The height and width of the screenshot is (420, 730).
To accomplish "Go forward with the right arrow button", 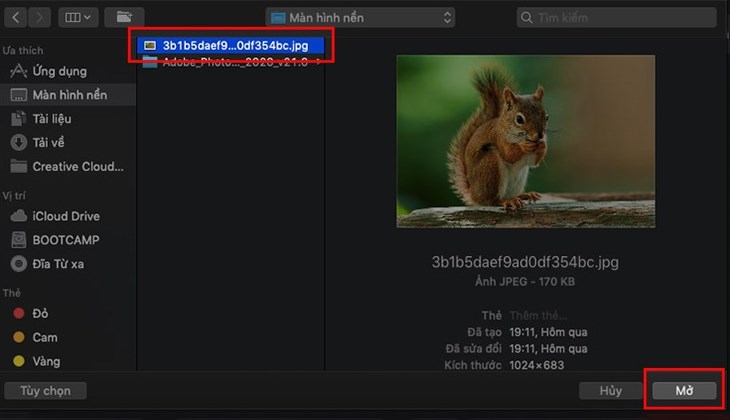I will [40, 18].
